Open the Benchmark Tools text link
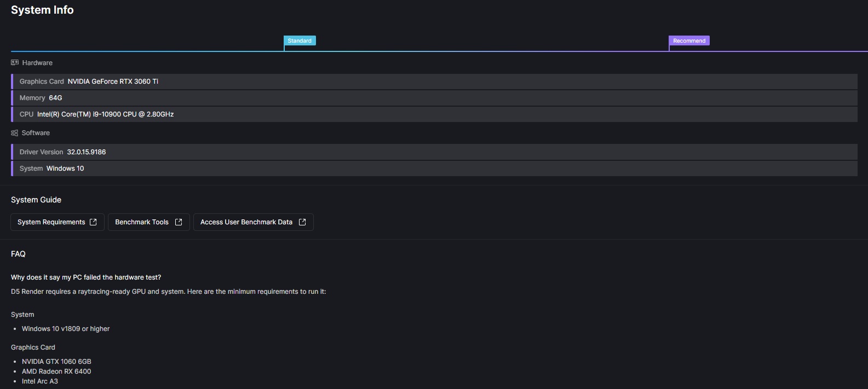Image resolution: width=868 pixels, height=389 pixels. pos(142,222)
